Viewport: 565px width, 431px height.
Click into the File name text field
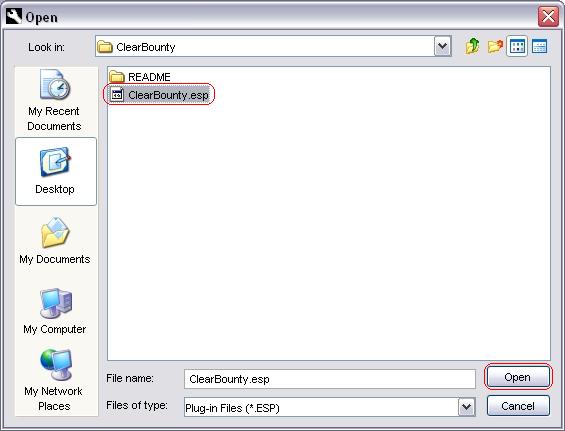pyautogui.click(x=330, y=379)
